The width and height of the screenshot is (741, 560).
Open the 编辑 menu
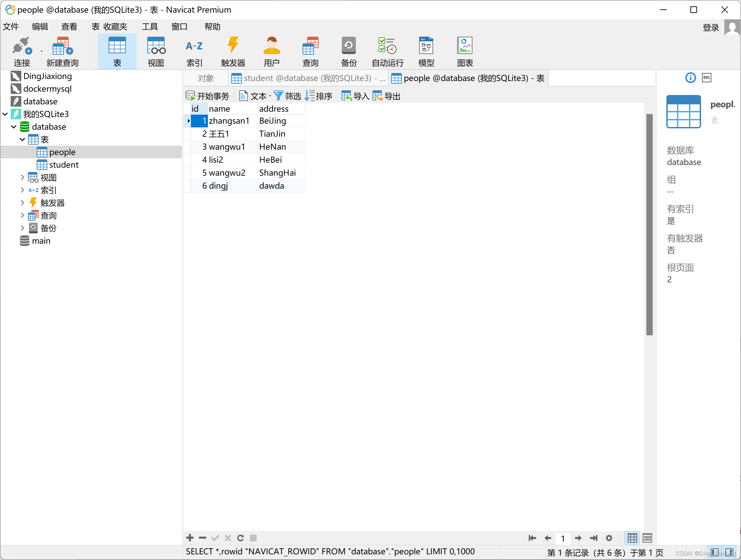[x=40, y=26]
